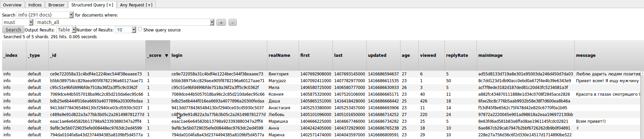The height and width of the screenshot is (139, 644).
Task: Open the must clause dropdown
Action: click(x=18, y=22)
